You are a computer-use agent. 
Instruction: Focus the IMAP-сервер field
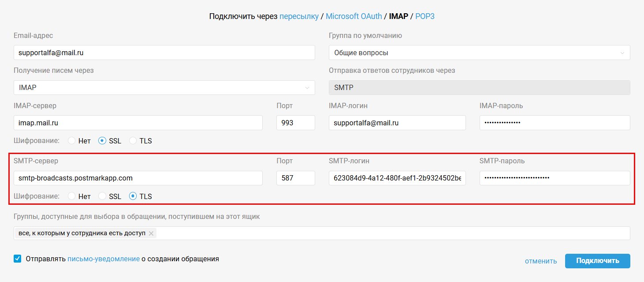138,123
